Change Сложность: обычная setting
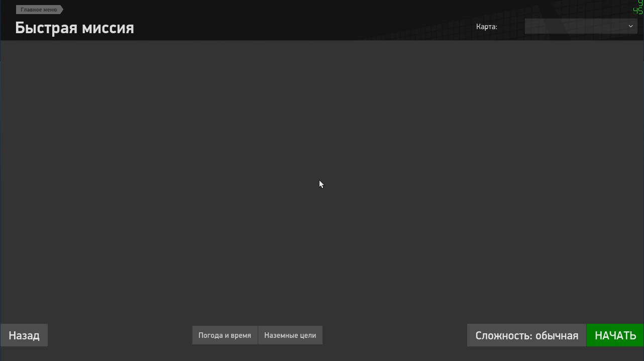 tap(526, 335)
